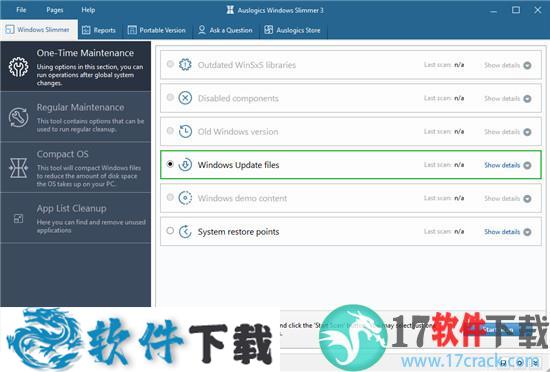Click Windows demo content dotted circle icon

click(185, 198)
